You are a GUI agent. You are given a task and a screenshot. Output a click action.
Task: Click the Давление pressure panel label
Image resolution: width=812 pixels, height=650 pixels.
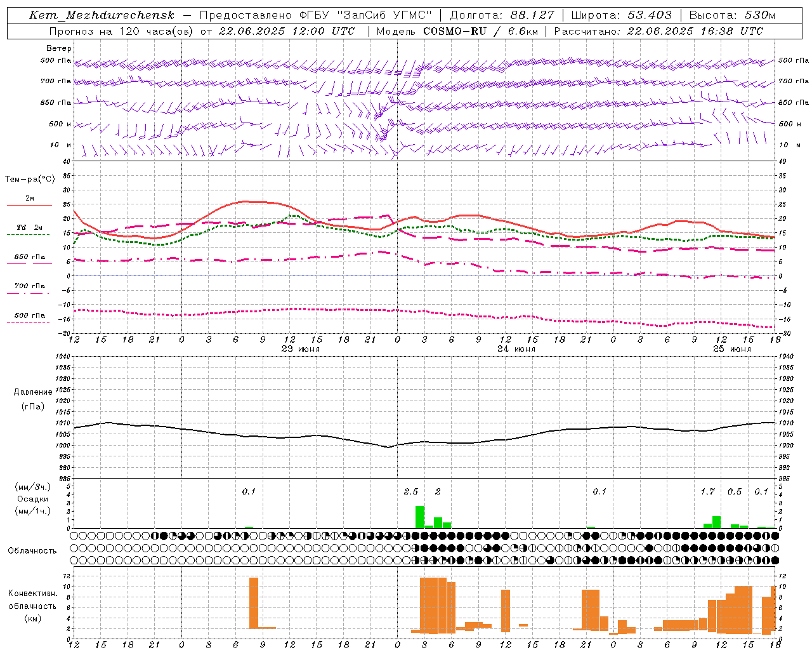(33, 392)
